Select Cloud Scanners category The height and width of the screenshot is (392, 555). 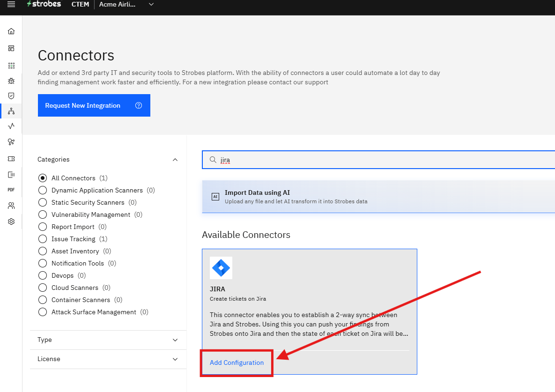click(43, 288)
